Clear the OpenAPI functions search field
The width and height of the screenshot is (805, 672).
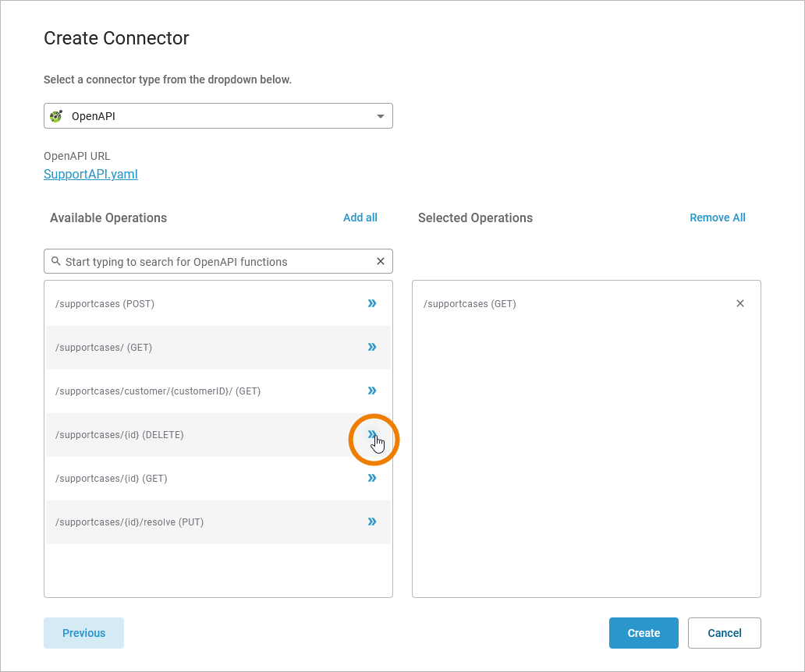pyautogui.click(x=381, y=261)
